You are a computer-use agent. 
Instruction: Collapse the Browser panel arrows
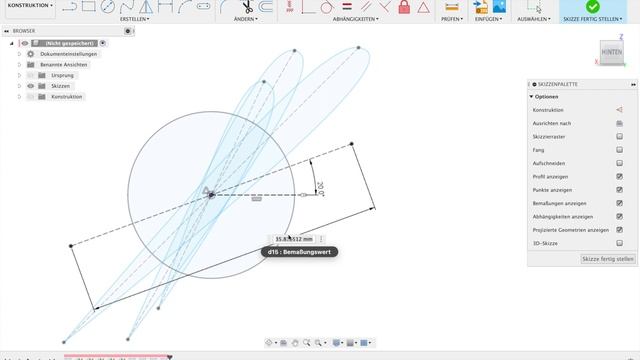click(7, 31)
